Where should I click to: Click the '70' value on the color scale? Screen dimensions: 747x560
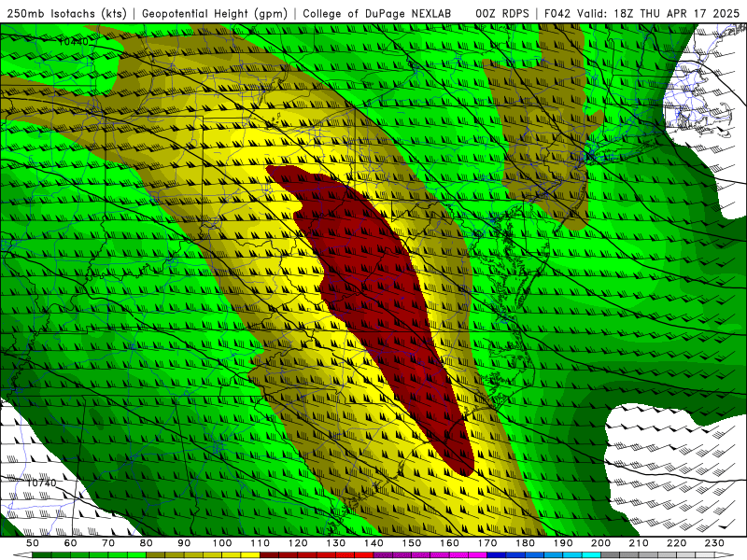point(108,543)
